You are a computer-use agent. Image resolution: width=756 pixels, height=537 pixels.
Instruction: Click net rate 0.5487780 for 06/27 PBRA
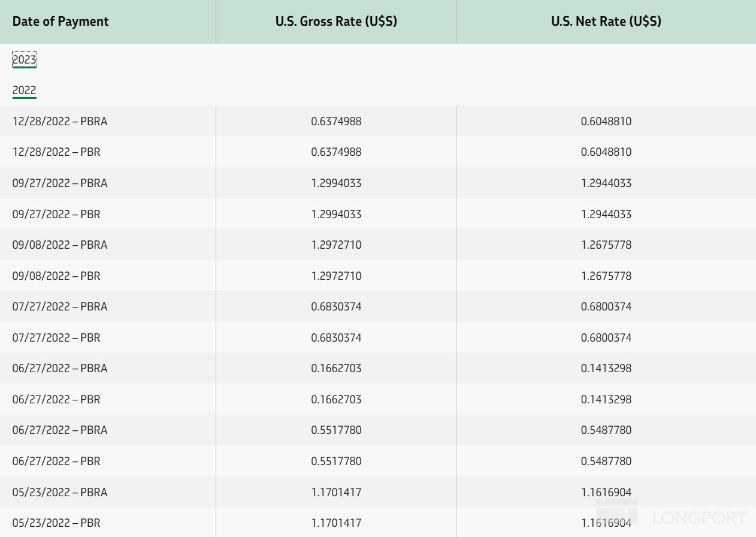(606, 430)
